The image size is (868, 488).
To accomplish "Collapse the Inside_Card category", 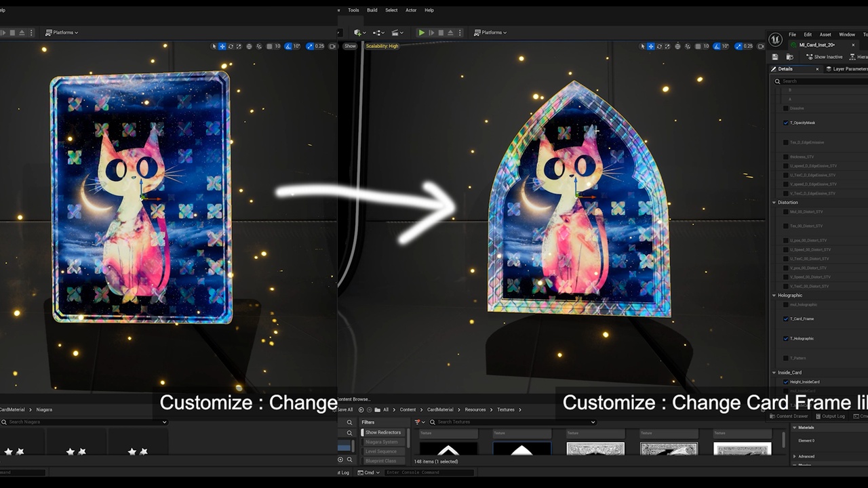I will (774, 373).
